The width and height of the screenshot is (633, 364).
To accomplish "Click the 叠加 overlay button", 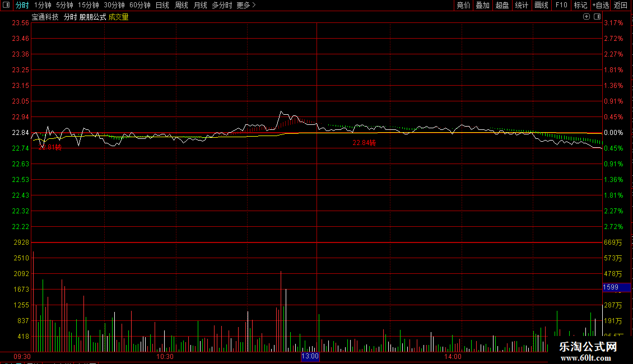I will (482, 5).
